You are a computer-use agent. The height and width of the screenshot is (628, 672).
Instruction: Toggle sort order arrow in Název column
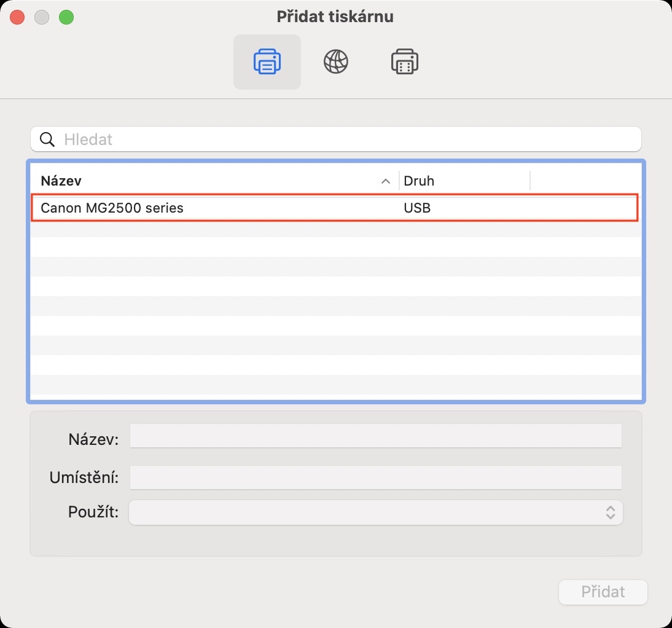[x=386, y=181]
